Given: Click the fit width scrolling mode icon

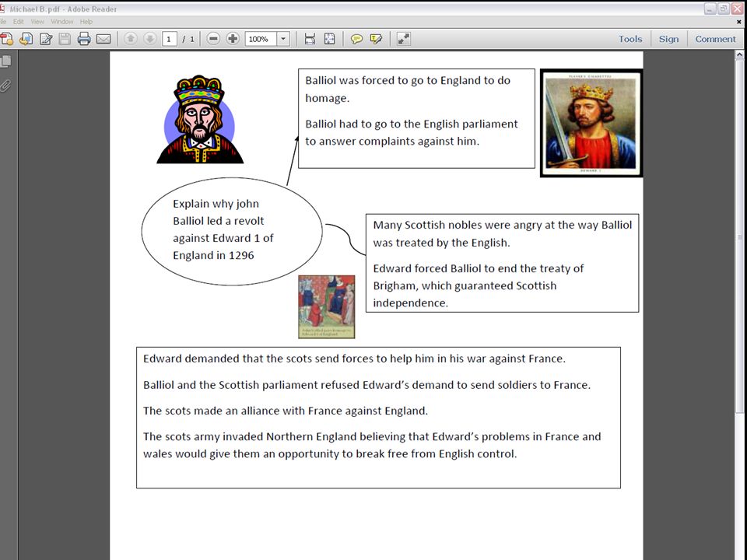Looking at the screenshot, I should [310, 39].
